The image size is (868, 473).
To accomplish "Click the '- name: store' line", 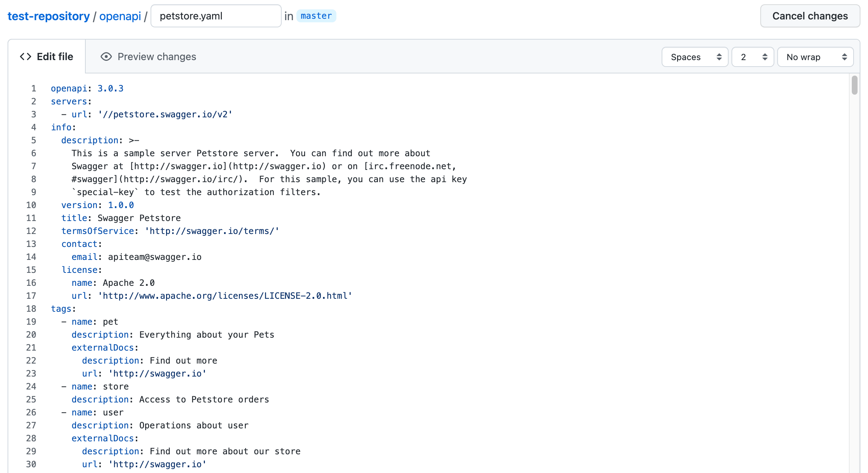I will pyautogui.click(x=95, y=387).
